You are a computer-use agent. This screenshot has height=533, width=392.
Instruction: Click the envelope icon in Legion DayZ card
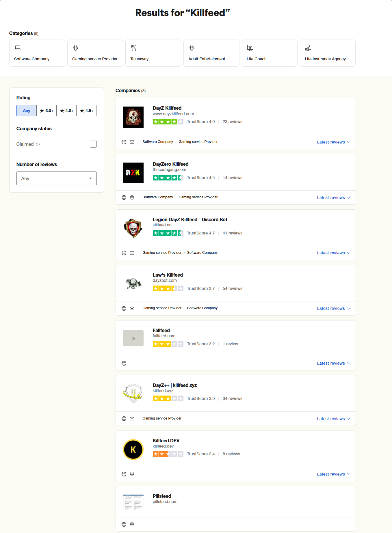point(132,253)
